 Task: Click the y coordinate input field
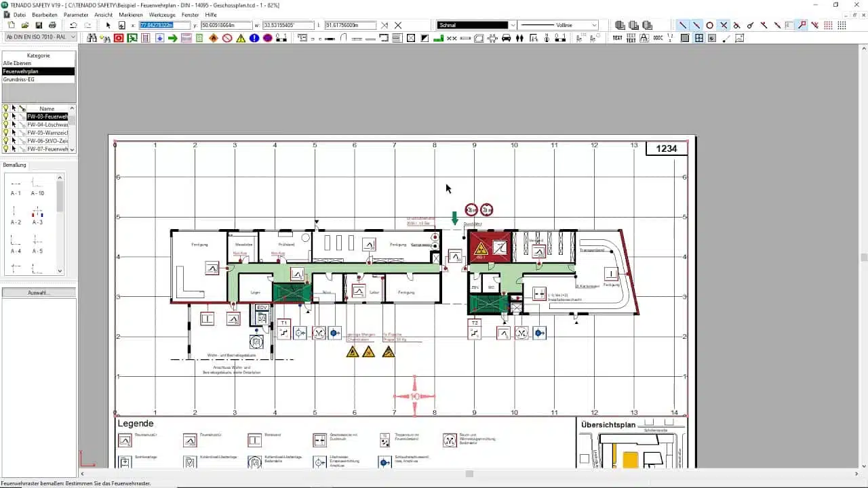click(x=226, y=25)
